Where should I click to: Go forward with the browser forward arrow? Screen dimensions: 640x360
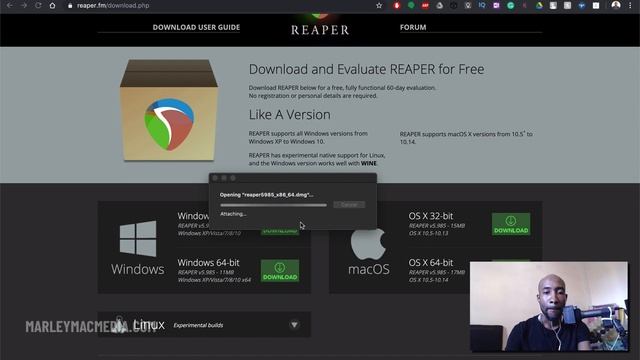[x=24, y=5]
